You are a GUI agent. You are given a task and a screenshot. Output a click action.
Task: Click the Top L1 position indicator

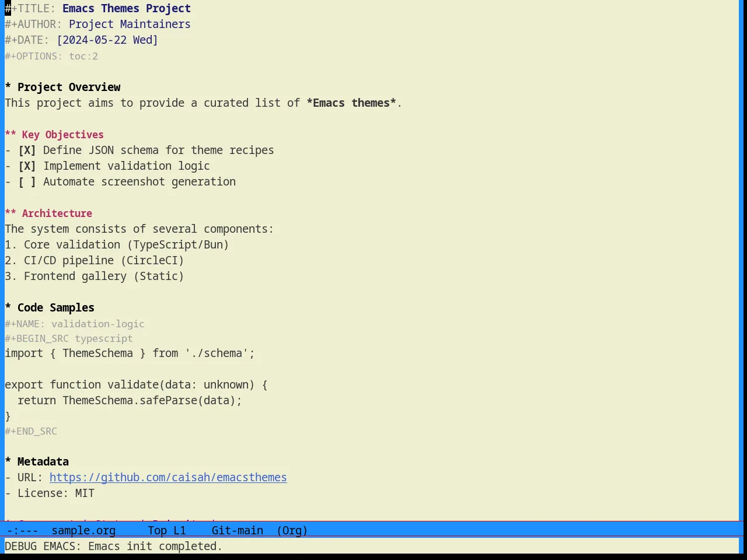coord(167,531)
